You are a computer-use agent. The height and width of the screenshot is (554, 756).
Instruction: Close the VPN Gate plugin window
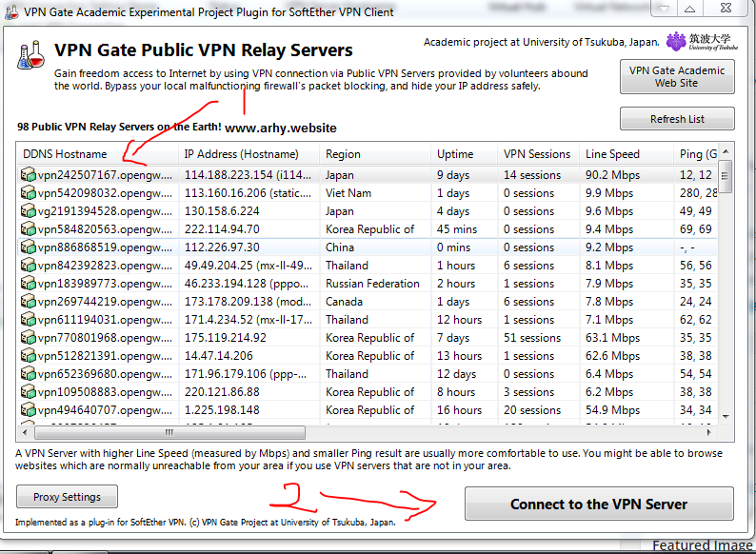[726, 8]
